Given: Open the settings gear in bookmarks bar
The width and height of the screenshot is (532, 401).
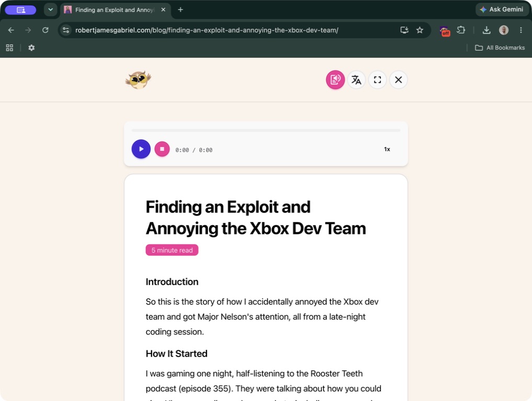Looking at the screenshot, I should [x=31, y=48].
